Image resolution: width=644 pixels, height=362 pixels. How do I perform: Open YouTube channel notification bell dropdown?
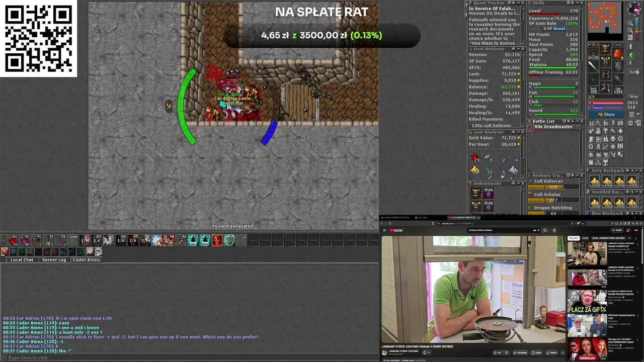427,352
